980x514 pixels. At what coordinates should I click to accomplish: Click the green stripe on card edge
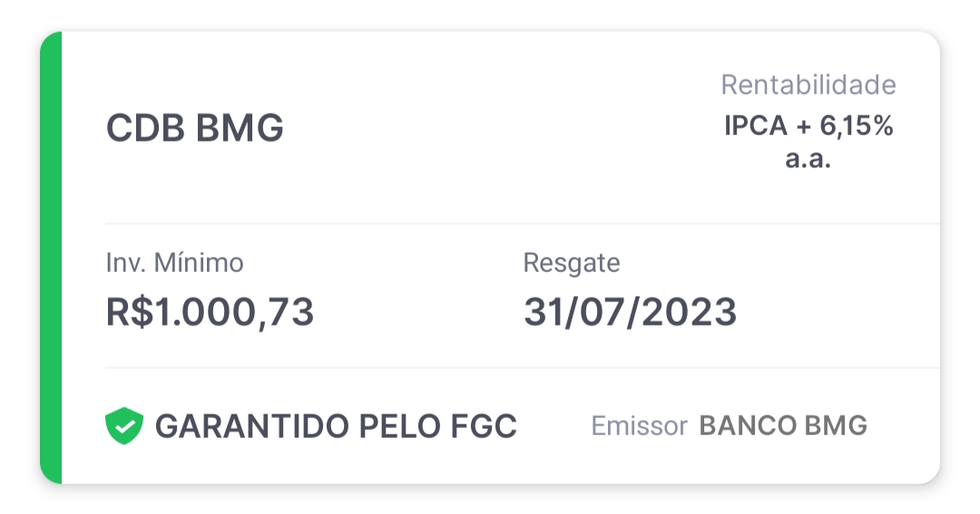click(x=51, y=257)
